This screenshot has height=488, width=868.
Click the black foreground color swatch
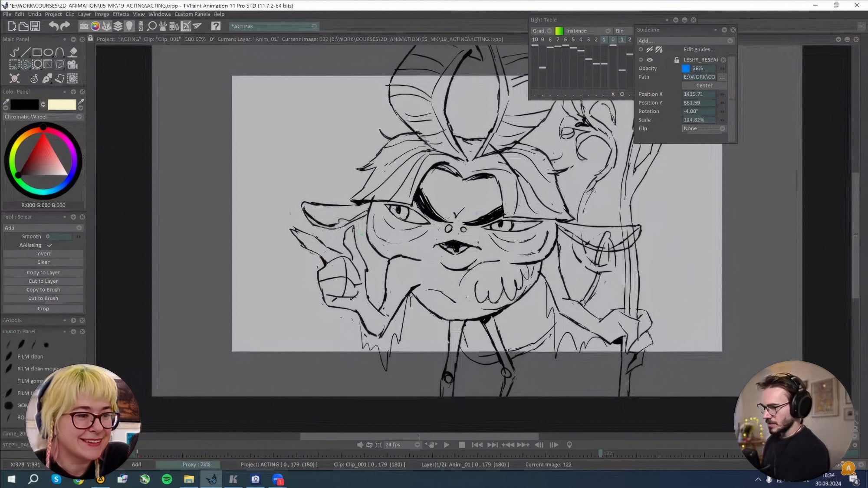click(25, 104)
